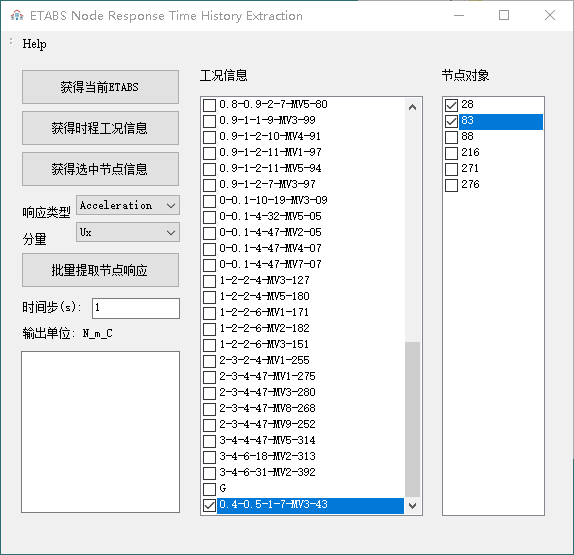Check node 271 checkbox

(x=451, y=169)
